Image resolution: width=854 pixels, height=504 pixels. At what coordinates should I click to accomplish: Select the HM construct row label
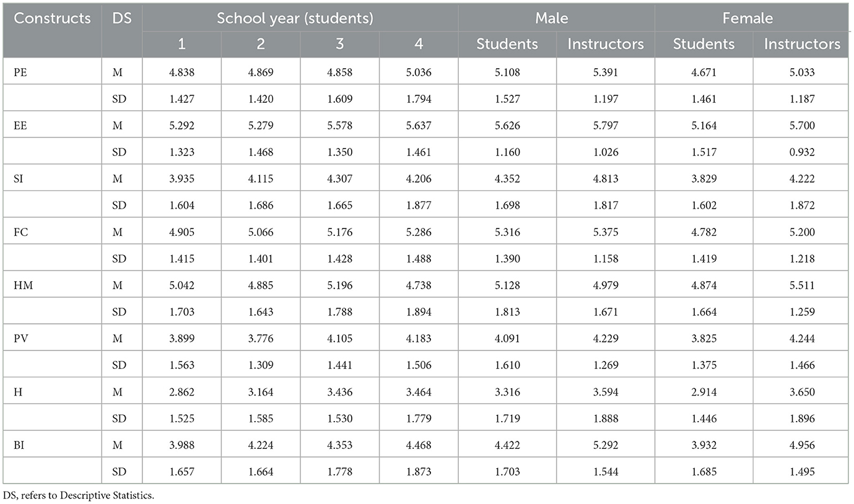click(22, 285)
